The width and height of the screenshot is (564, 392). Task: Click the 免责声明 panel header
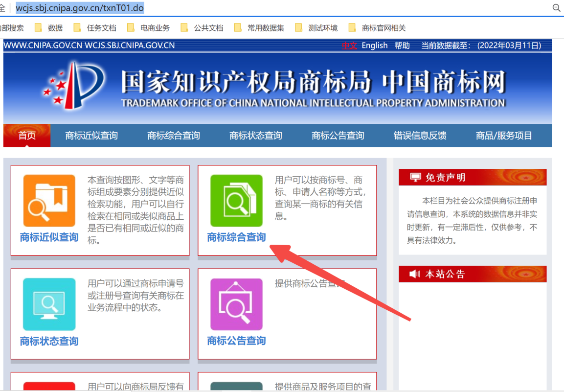473,177
